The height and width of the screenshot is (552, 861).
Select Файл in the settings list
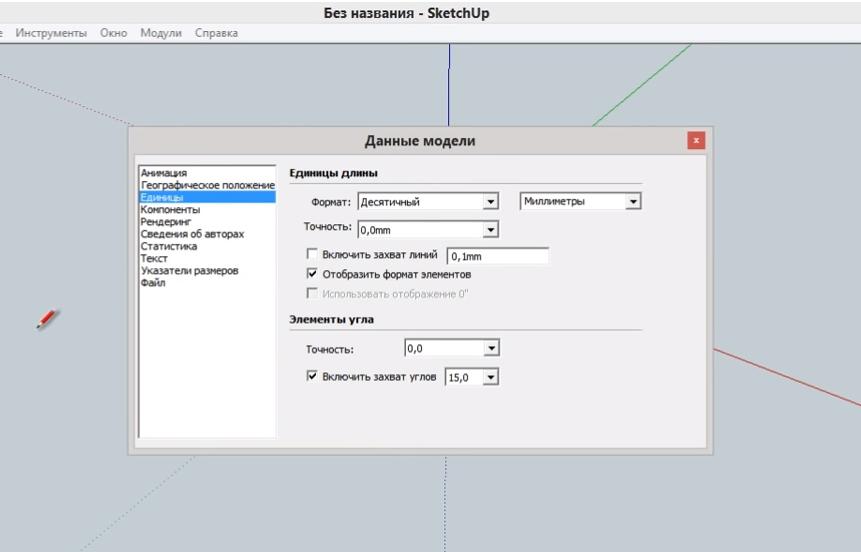(x=208, y=283)
